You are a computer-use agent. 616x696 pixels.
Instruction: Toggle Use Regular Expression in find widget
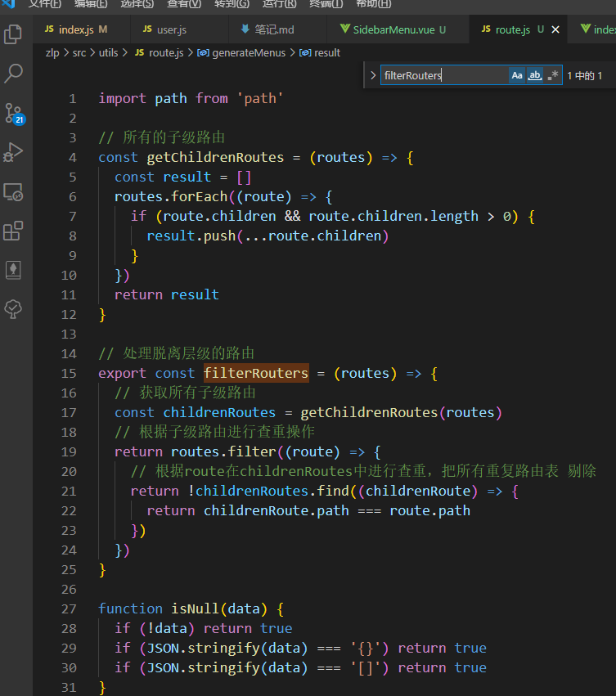click(554, 75)
